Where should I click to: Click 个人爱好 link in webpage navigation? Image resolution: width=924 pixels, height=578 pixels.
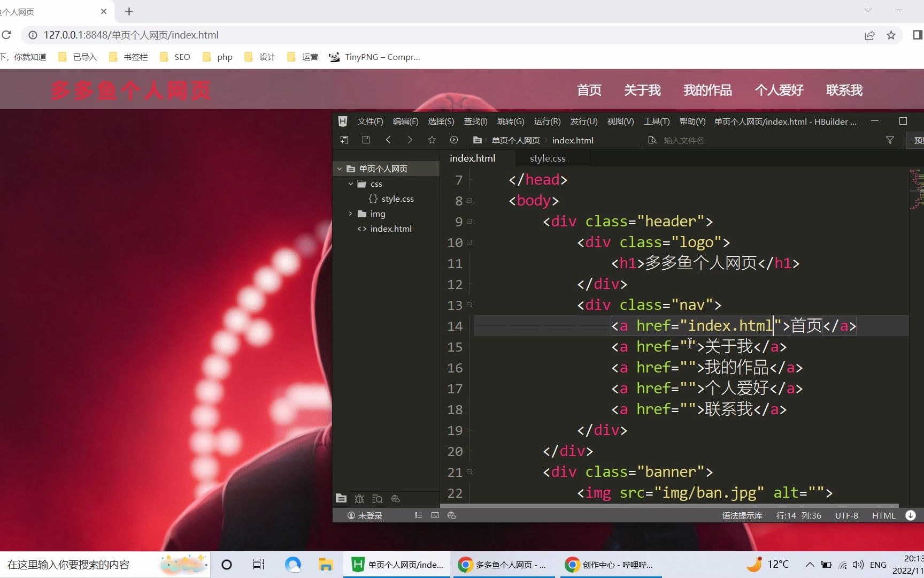click(x=779, y=90)
